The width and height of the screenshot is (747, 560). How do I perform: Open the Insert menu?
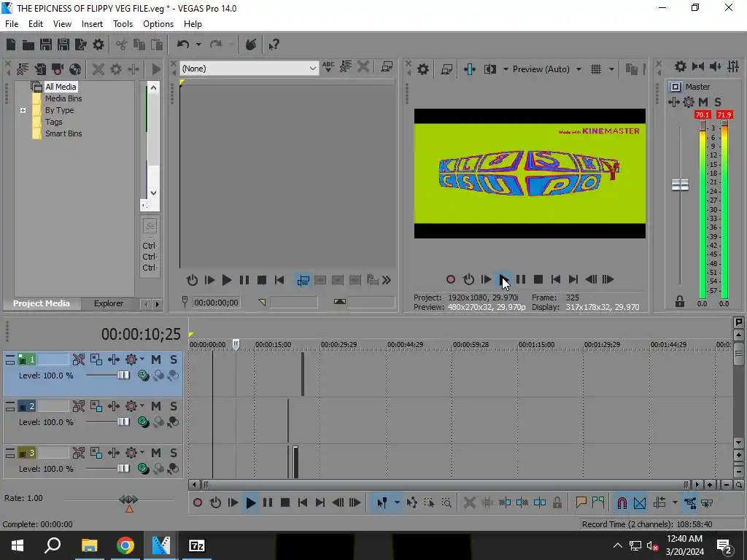pyautogui.click(x=92, y=24)
